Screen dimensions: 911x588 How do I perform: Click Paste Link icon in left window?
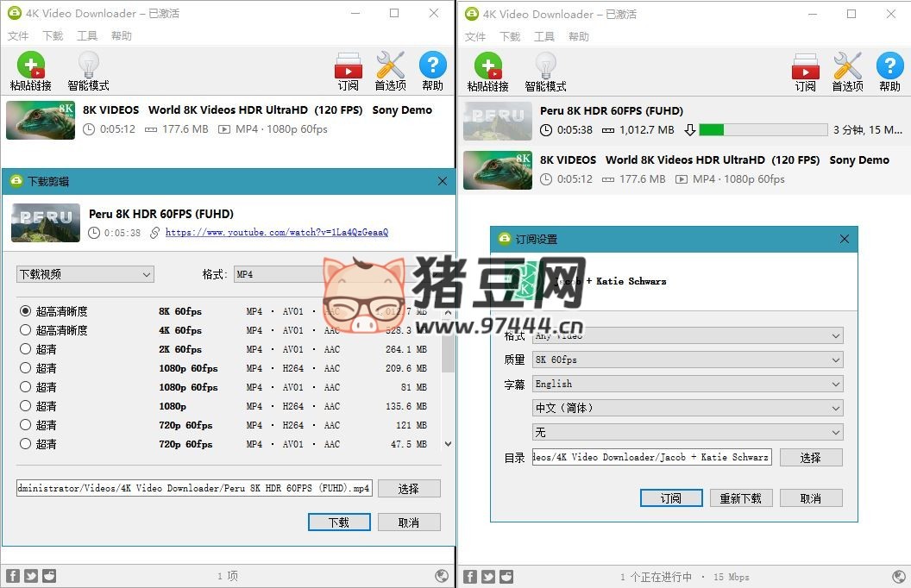(x=30, y=67)
